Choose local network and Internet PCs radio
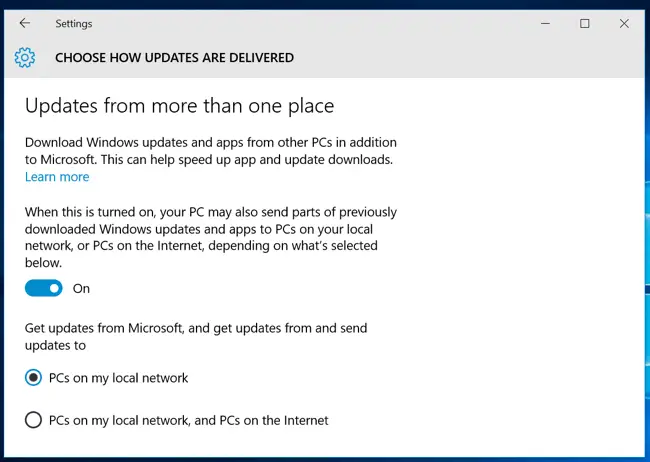This screenshot has height=462, width=650. pyautogui.click(x=33, y=420)
